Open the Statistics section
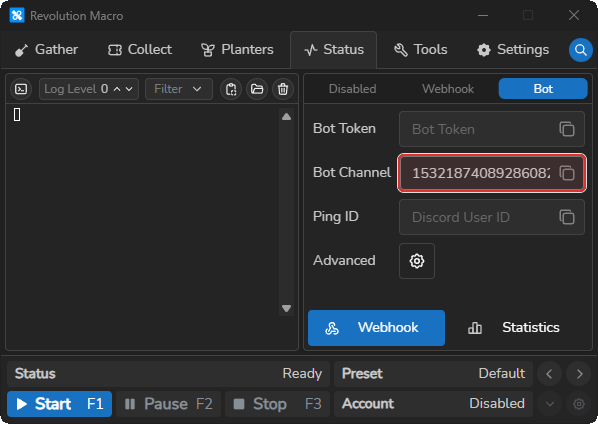598x424 pixels. (x=513, y=328)
